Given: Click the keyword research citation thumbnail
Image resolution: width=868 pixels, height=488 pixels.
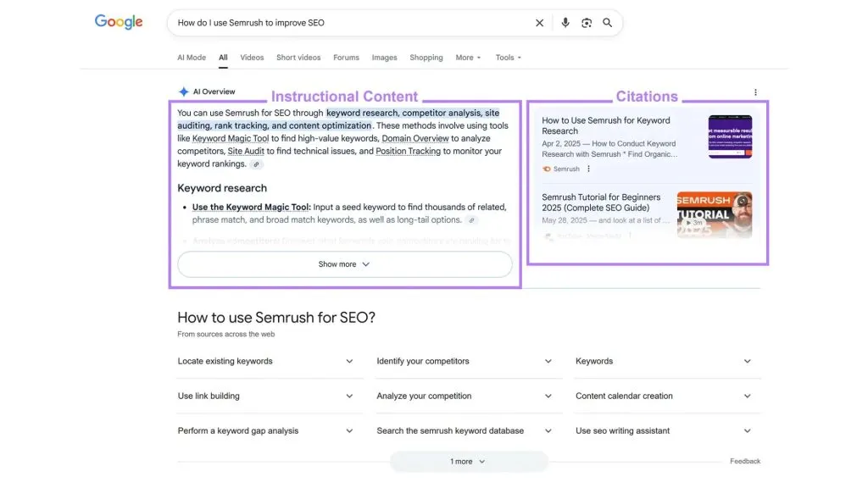Looking at the screenshot, I should tap(730, 136).
